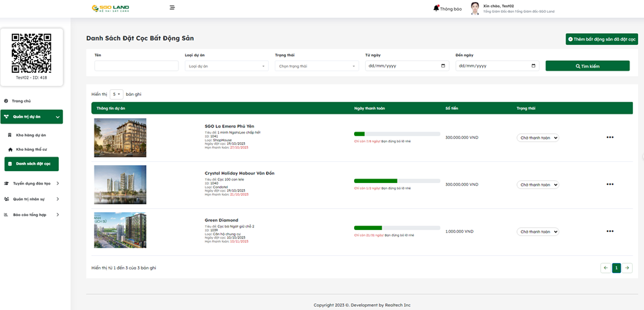
Task: Open three-dot menu for SGO La Emera
Action: [x=610, y=137]
